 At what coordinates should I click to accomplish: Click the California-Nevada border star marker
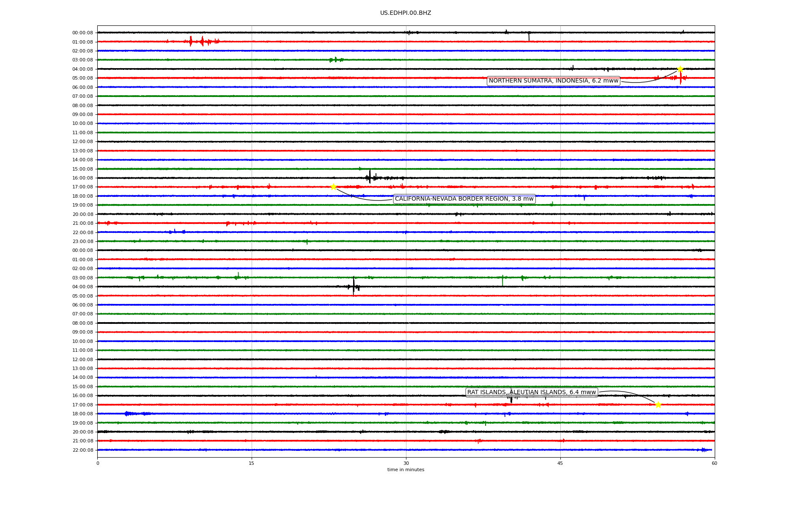pos(333,187)
